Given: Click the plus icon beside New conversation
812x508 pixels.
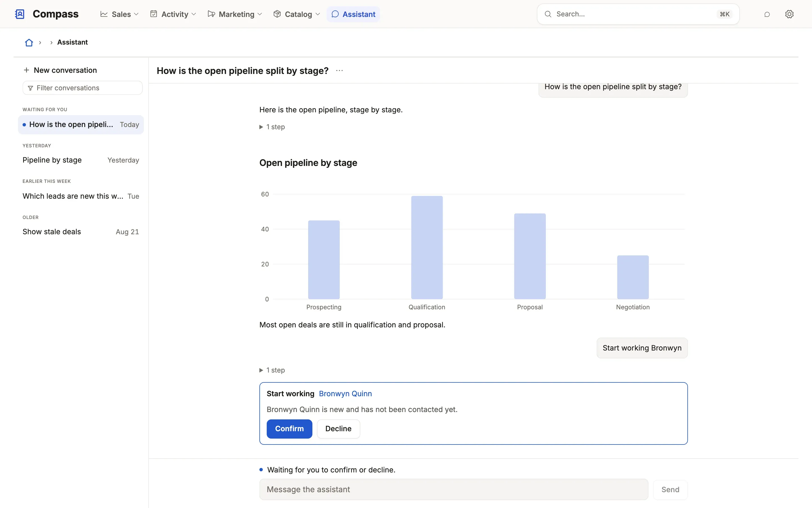Looking at the screenshot, I should coord(27,70).
